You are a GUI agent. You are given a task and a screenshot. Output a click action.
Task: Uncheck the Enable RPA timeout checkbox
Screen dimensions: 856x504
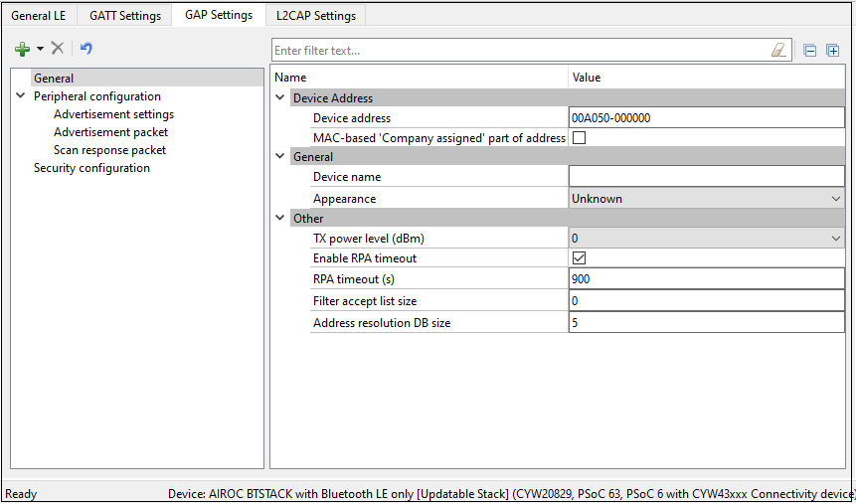click(x=579, y=258)
